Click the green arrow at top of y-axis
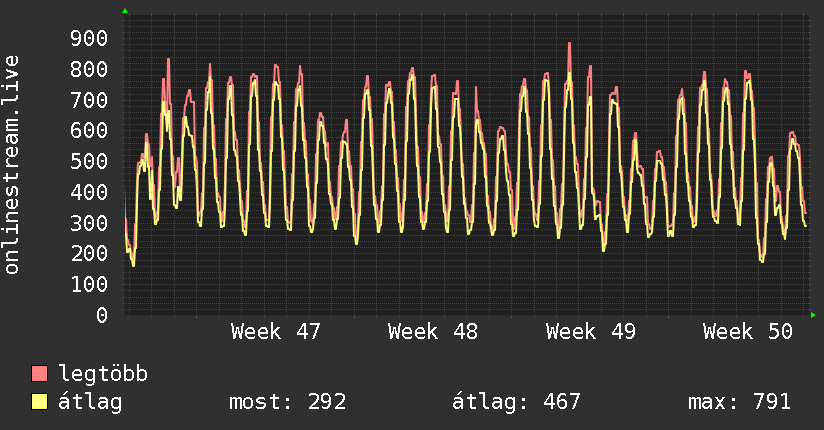This screenshot has width=824, height=430. point(125,11)
